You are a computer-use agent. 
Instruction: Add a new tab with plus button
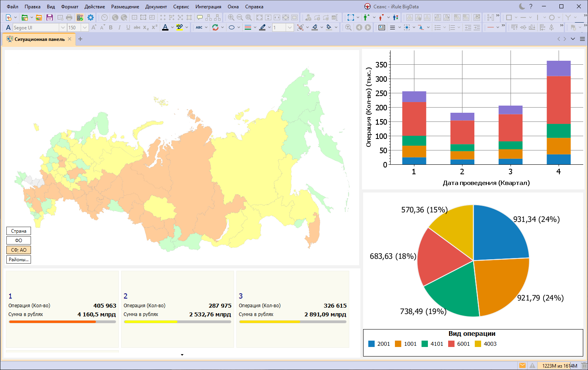tap(80, 39)
